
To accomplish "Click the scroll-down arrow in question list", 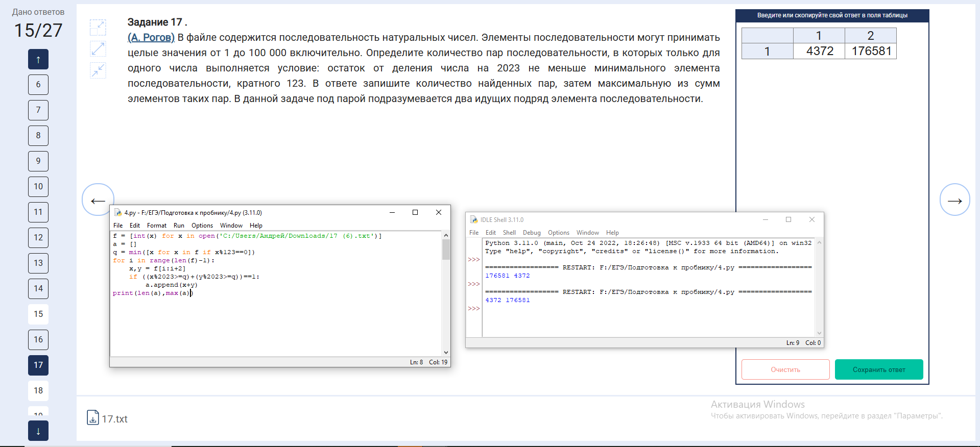I will (38, 431).
